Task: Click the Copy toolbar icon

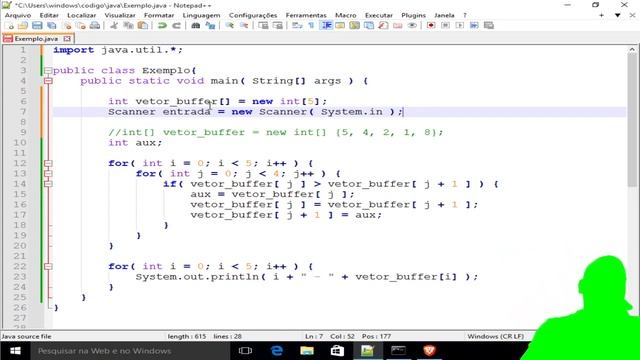Action: [129, 26]
